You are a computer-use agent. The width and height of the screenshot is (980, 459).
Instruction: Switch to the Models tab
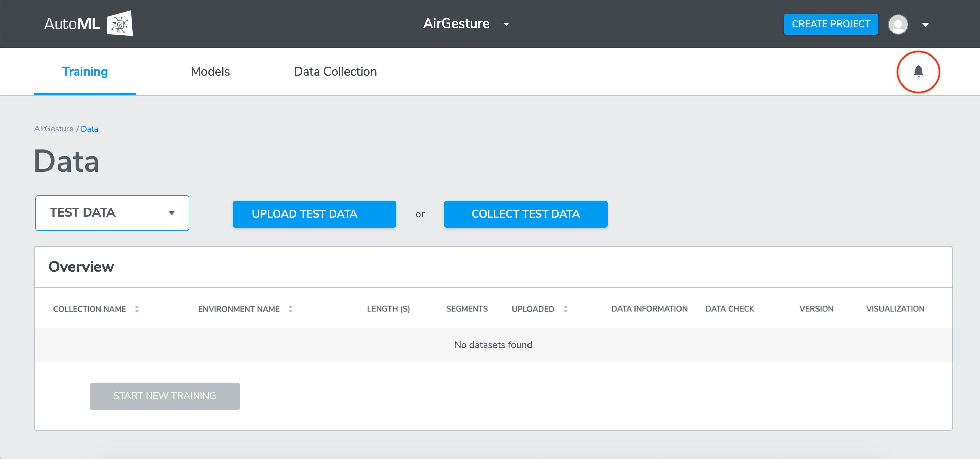[x=210, y=72]
